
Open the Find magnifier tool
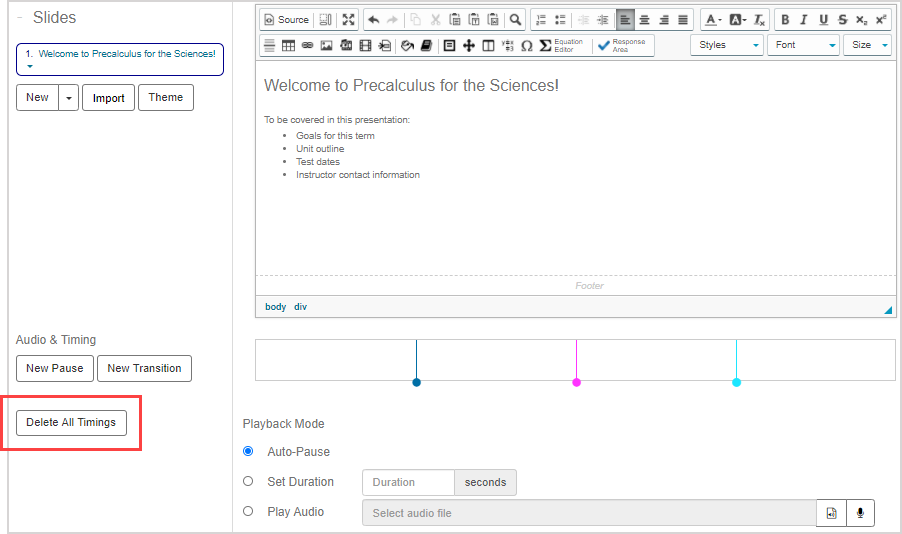(515, 19)
